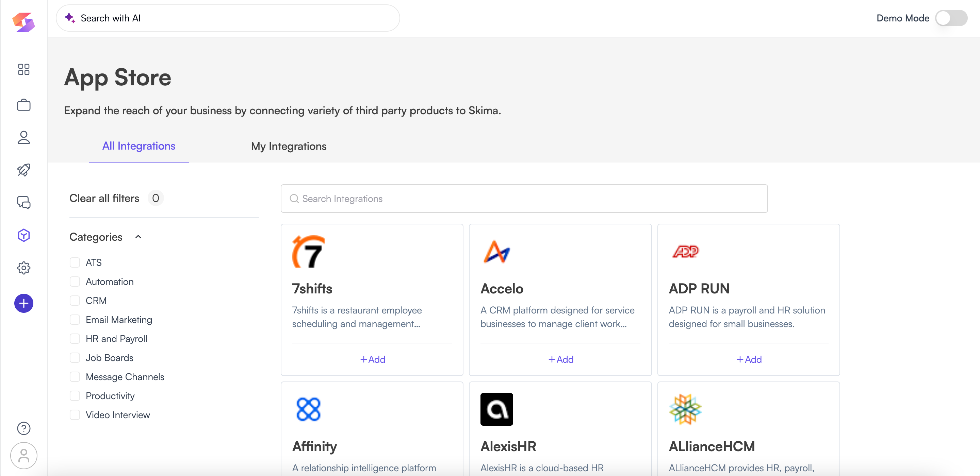Open the user profile avatar
Image resolution: width=980 pixels, height=476 pixels.
click(x=23, y=456)
